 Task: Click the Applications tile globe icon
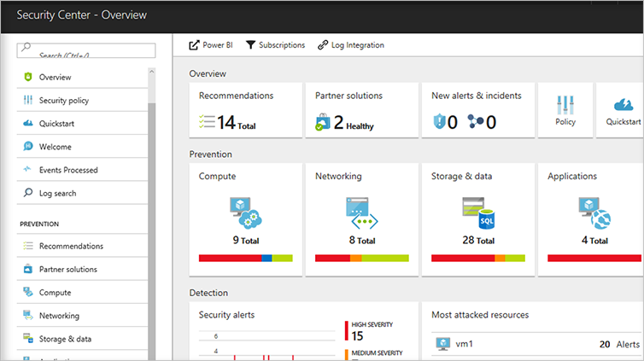click(594, 213)
